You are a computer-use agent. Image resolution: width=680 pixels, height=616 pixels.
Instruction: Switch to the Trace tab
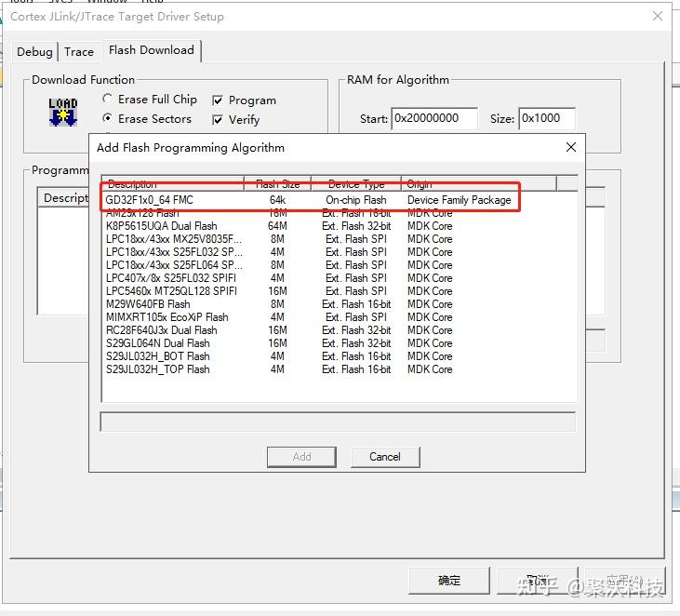(x=79, y=52)
